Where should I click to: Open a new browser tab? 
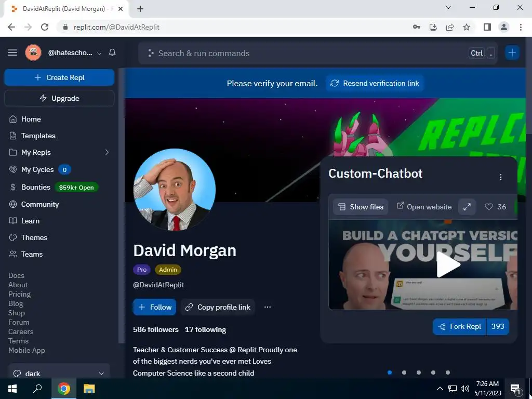tap(140, 9)
